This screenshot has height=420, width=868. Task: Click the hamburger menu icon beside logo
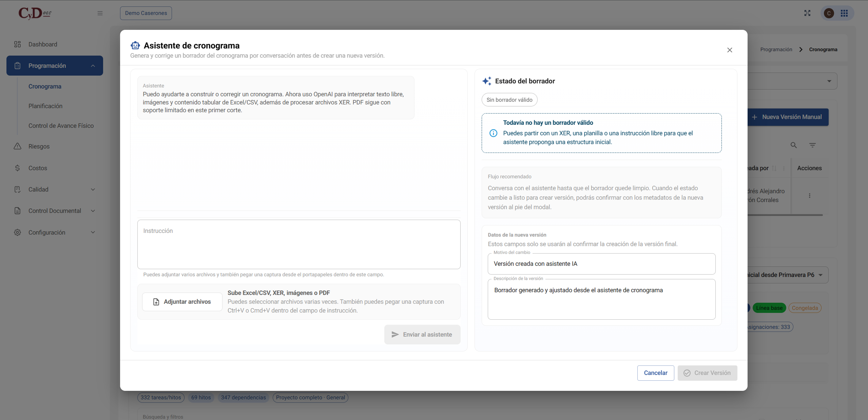[100, 13]
